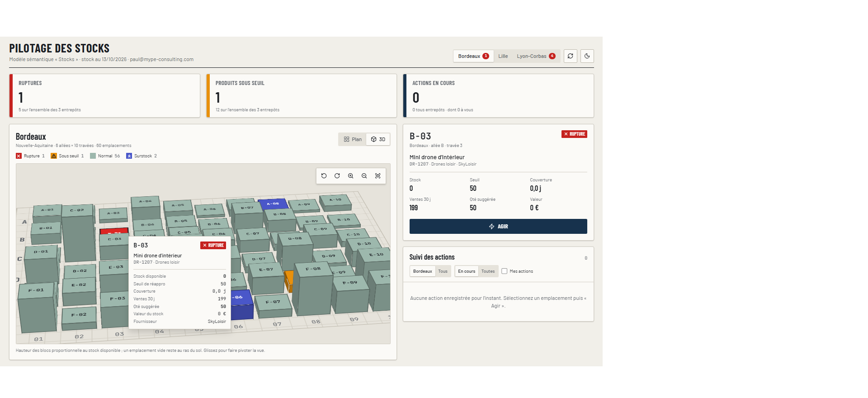This screenshot has width=868, height=398.
Task: Rotate the 3D view clockwise
Action: point(337,176)
